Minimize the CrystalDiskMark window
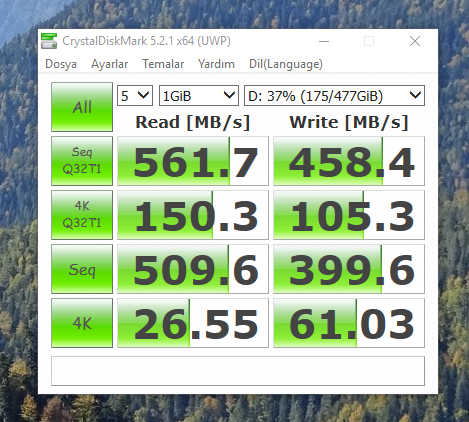Viewport: 469px width, 422px height. 324,41
